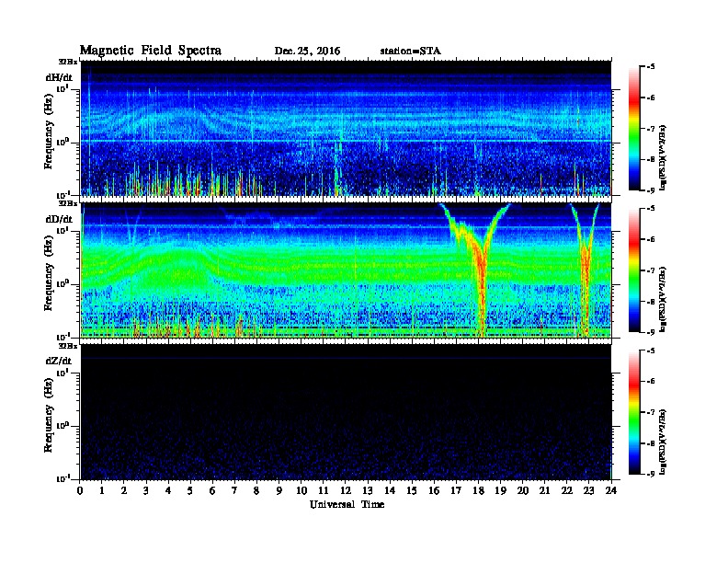Viewport: 728px width, 563px height.
Task: Click the dH/dt panel color scale bar
Action: coord(633,128)
